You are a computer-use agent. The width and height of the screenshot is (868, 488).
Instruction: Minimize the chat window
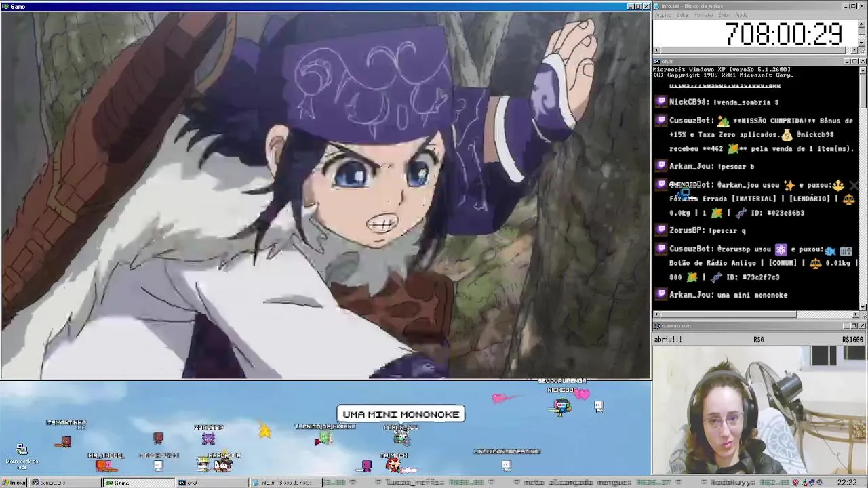pyautogui.click(x=846, y=62)
